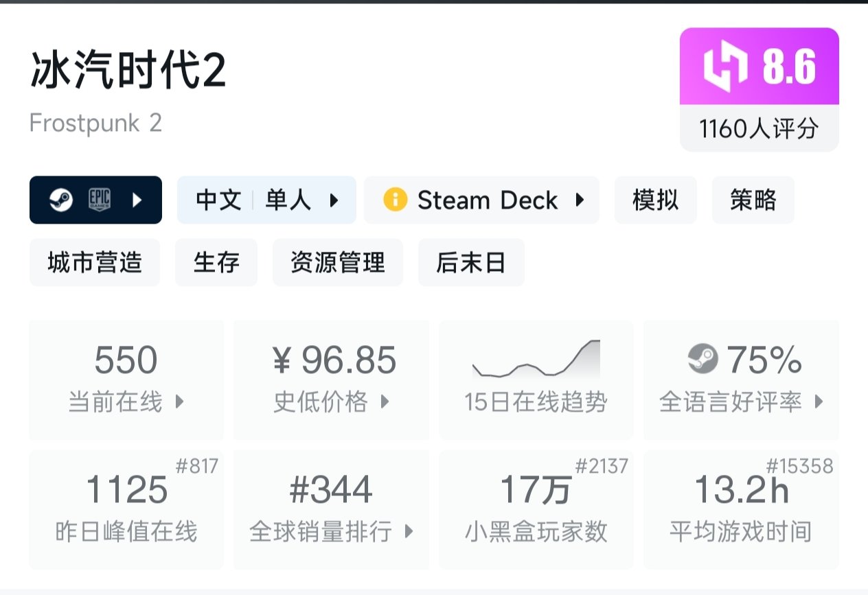Select the 策略 genre tag
The image size is (868, 595).
[753, 200]
